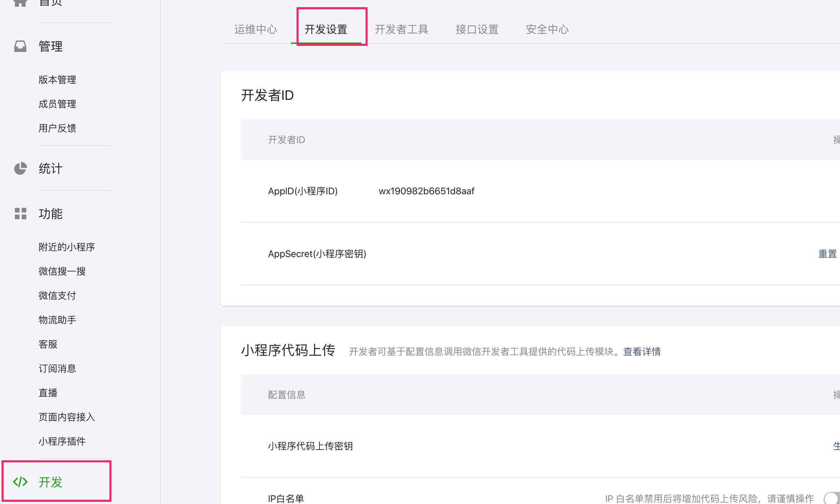This screenshot has height=504, width=840.
Task: Open 成员管理 in the sidebar
Action: (x=57, y=104)
